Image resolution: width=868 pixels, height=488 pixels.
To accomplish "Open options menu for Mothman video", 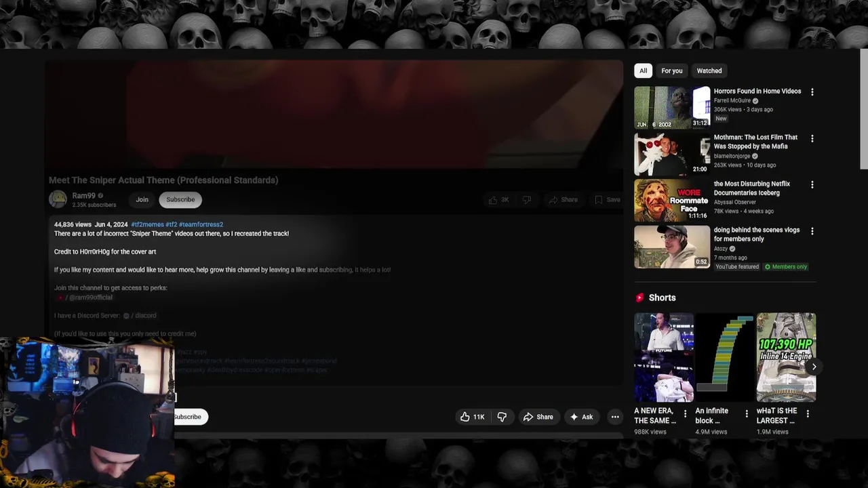I will click(x=812, y=138).
